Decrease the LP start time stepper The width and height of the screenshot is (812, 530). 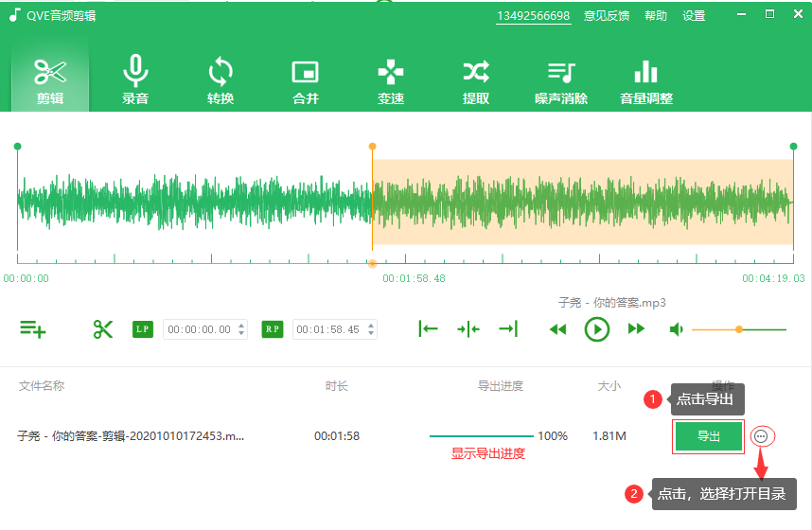(x=241, y=333)
